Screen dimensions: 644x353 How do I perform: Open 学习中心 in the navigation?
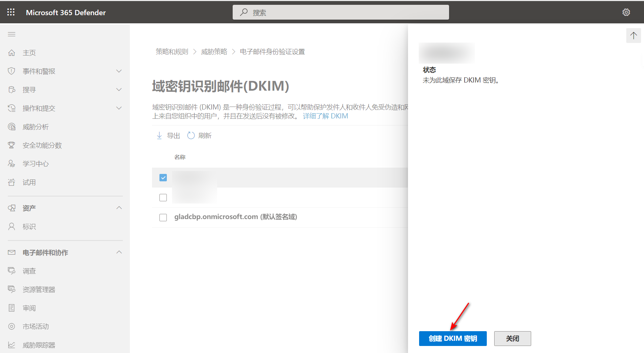tap(36, 164)
